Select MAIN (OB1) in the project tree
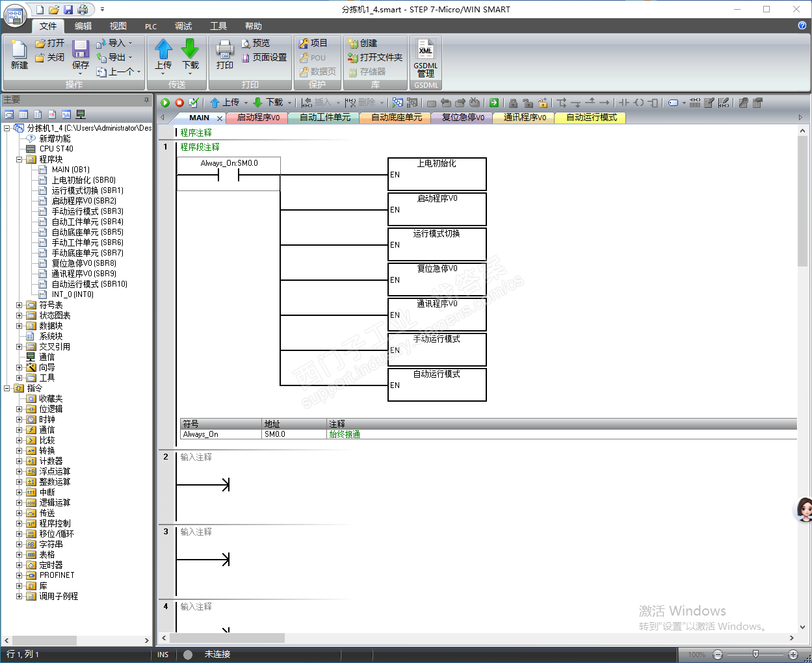 (x=71, y=170)
